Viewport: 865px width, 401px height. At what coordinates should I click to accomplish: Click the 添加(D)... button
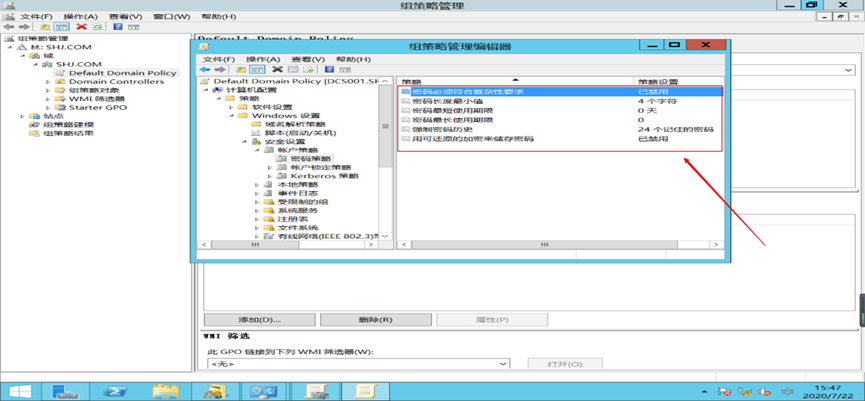pos(260,320)
